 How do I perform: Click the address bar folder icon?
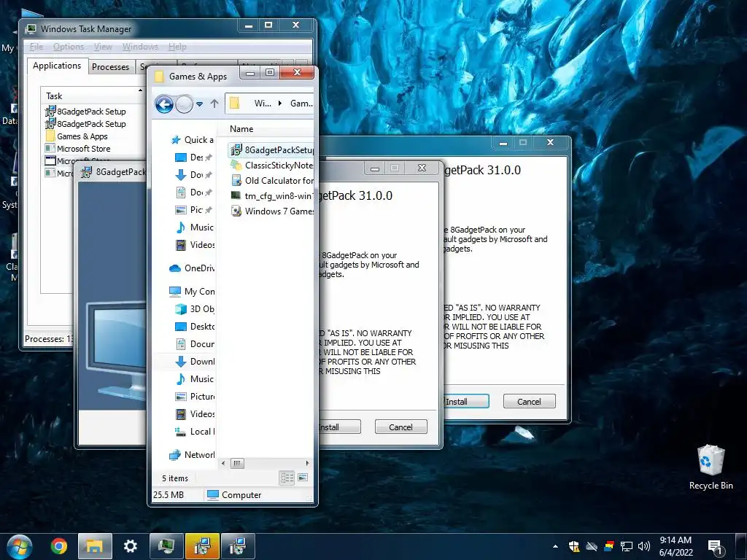coord(234,103)
